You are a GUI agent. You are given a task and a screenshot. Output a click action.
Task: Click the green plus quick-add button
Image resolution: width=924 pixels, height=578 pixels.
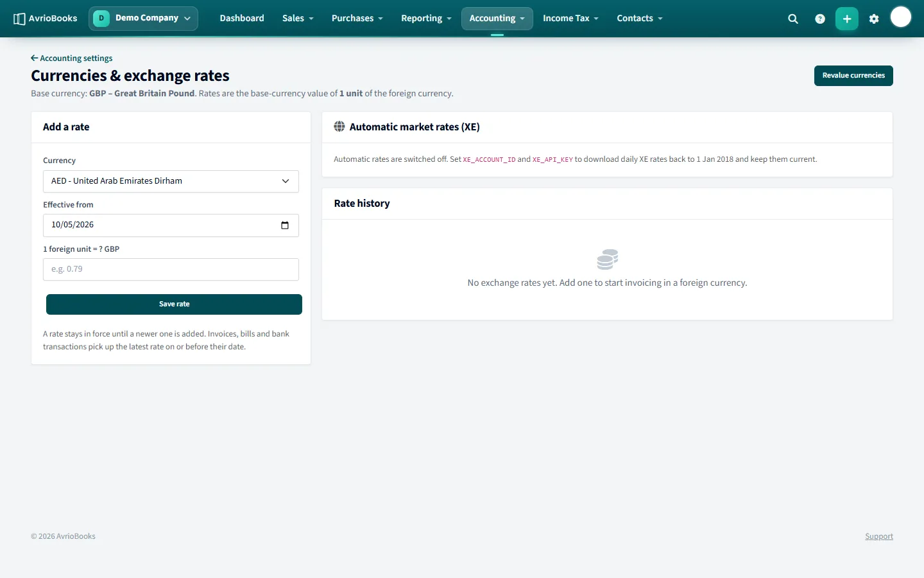(847, 19)
